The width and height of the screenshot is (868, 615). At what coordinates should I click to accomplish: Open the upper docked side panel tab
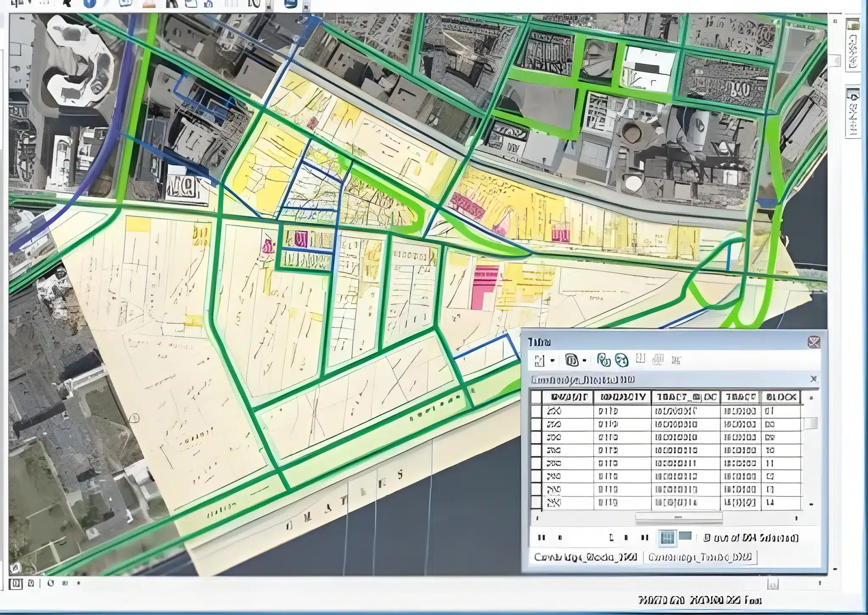click(x=853, y=45)
